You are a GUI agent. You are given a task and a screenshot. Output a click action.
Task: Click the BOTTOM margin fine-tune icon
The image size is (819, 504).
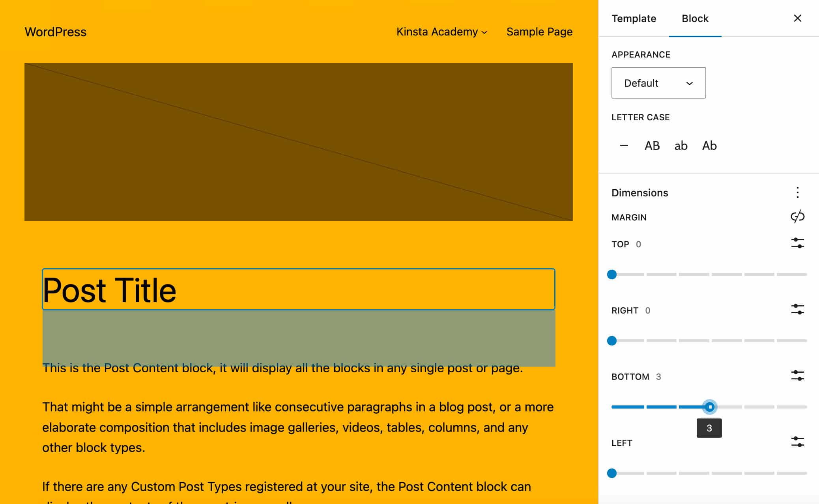797,377
